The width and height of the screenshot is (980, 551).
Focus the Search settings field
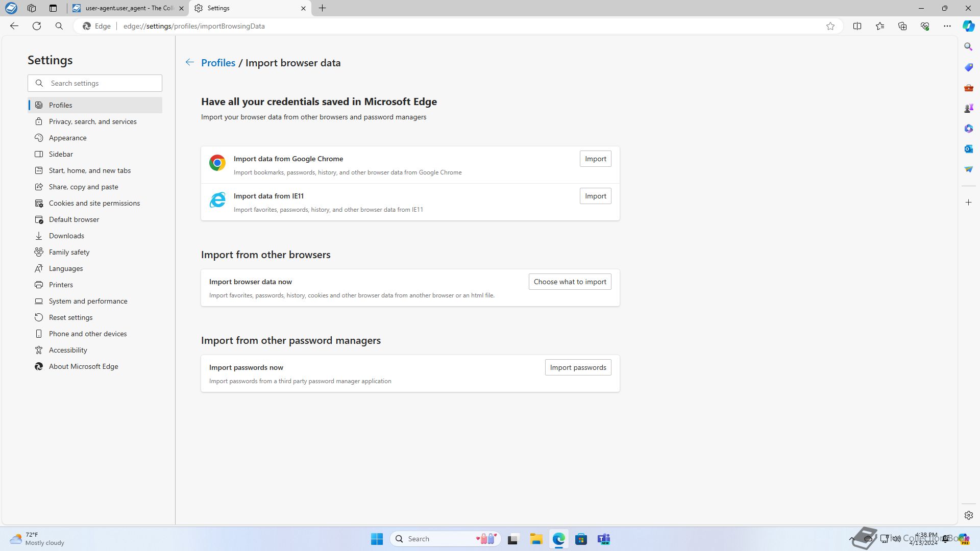(x=95, y=83)
